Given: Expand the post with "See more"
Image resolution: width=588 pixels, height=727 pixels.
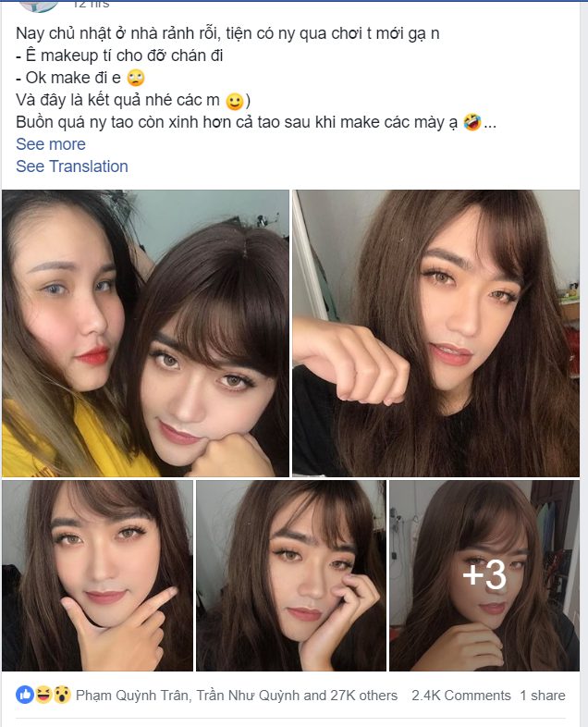Looking at the screenshot, I should tap(51, 144).
